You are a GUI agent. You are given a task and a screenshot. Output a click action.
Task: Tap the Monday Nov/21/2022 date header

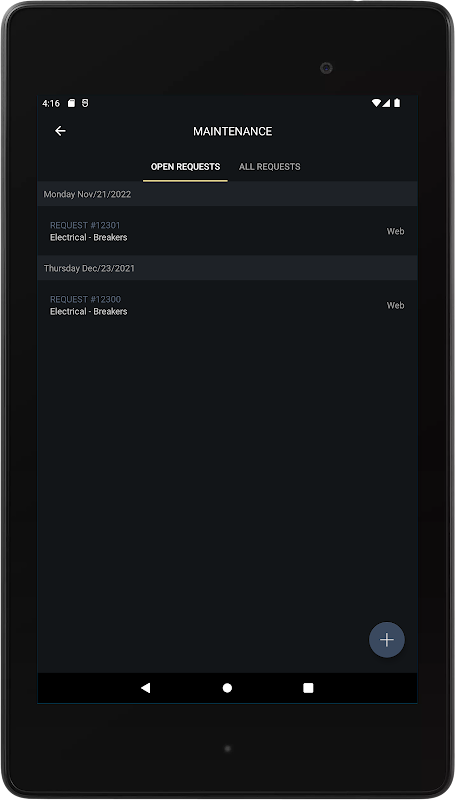(x=227, y=194)
